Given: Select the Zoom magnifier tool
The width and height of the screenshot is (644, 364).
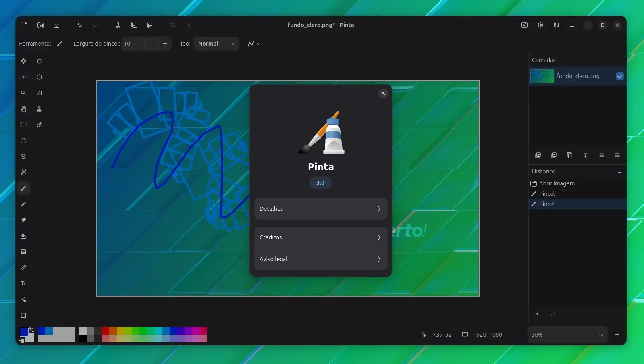Looking at the screenshot, I should pos(23,93).
